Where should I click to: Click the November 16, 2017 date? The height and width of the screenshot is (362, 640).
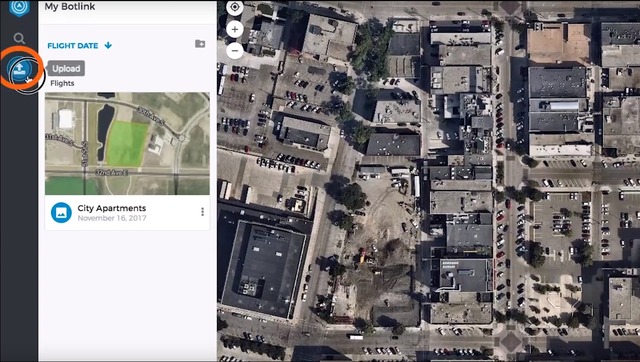click(112, 218)
